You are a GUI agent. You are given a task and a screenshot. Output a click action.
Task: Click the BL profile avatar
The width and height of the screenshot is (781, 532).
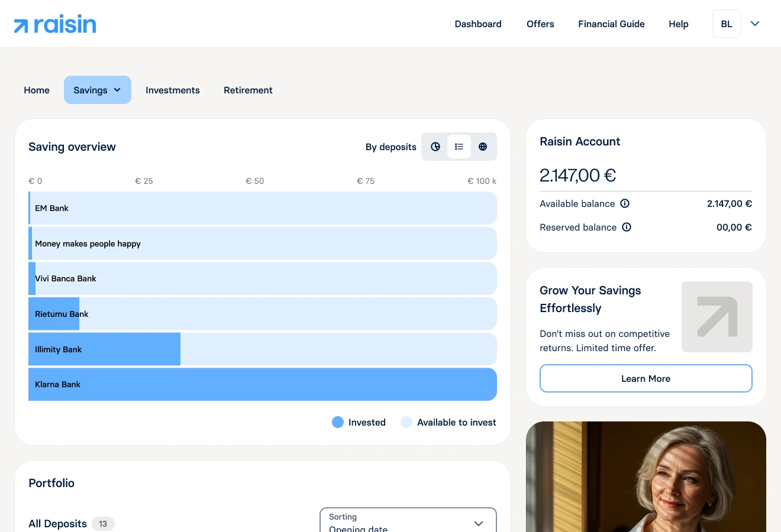click(x=727, y=24)
